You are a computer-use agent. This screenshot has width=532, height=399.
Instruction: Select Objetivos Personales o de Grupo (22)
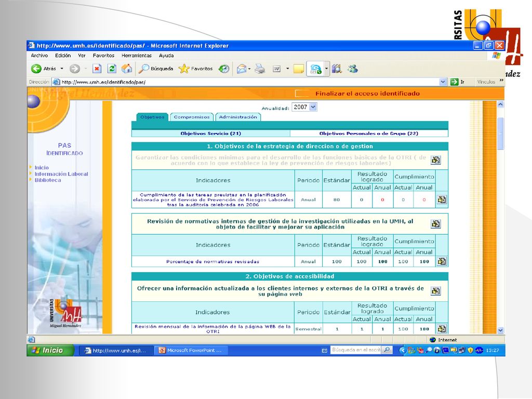pyautogui.click(x=369, y=134)
